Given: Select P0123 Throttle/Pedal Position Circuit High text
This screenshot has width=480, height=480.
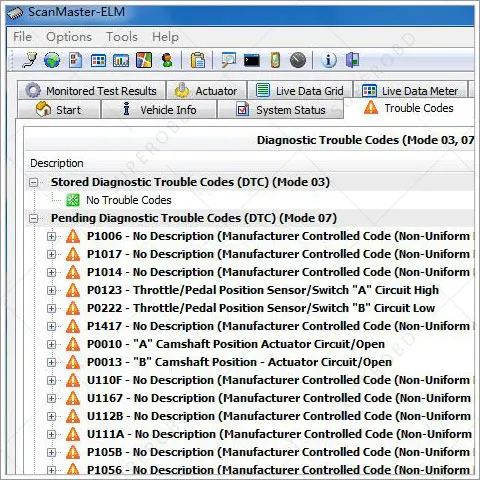Looking at the screenshot, I should coord(263,290).
